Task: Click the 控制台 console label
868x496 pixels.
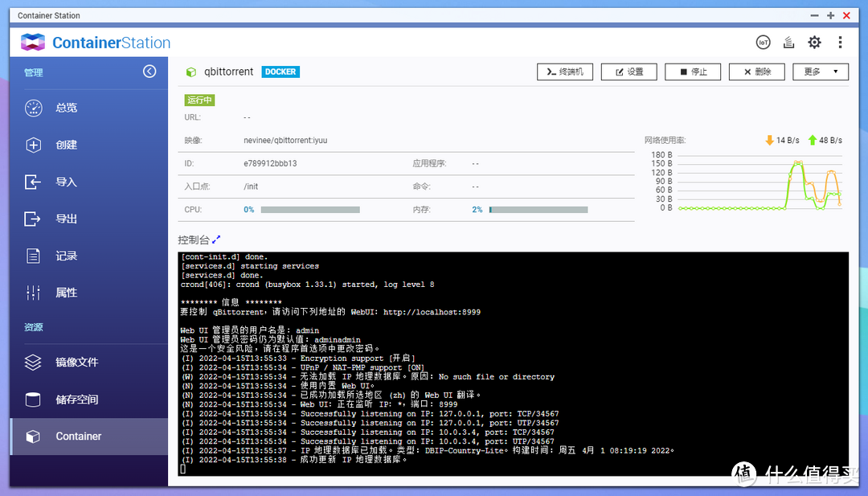Action: [193, 240]
